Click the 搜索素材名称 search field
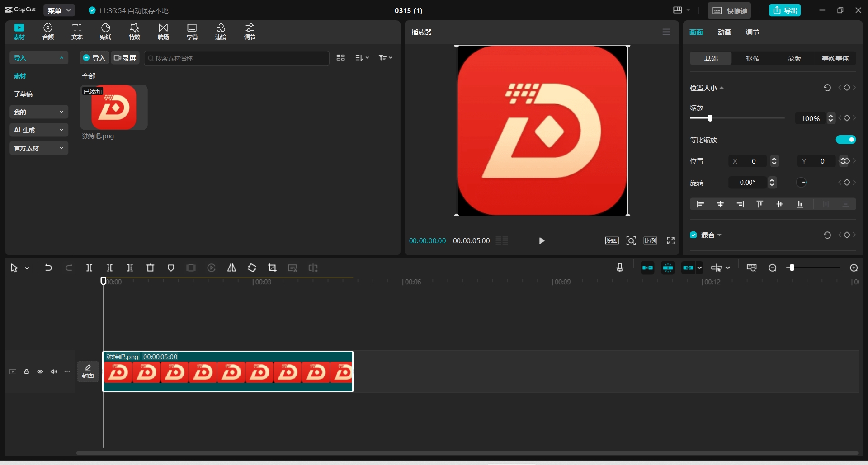Viewport: 868px width, 465px height. tap(236, 58)
